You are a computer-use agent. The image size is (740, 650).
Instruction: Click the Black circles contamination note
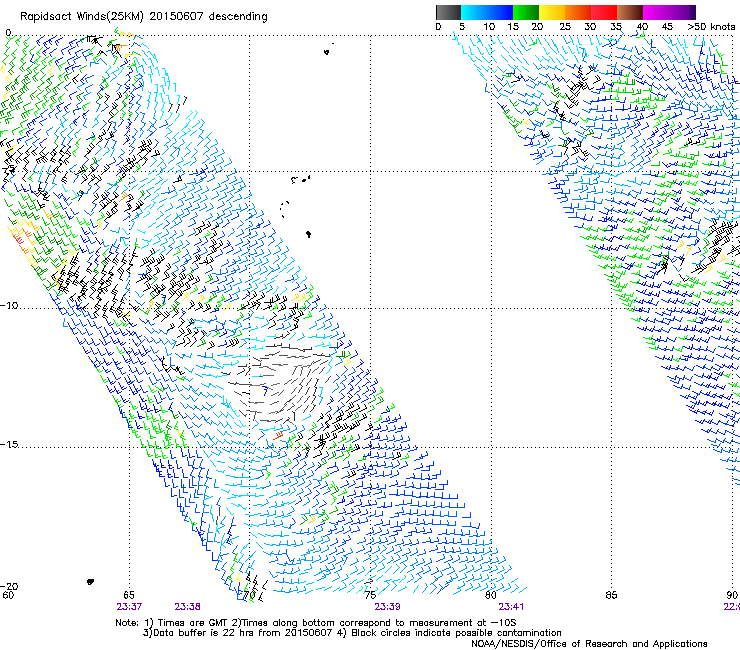click(x=450, y=633)
